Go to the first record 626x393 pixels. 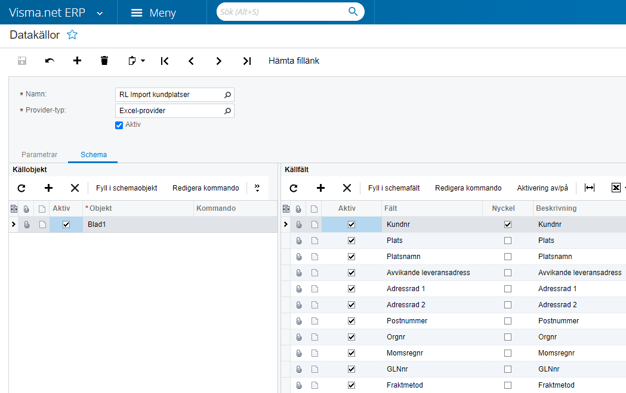click(164, 61)
